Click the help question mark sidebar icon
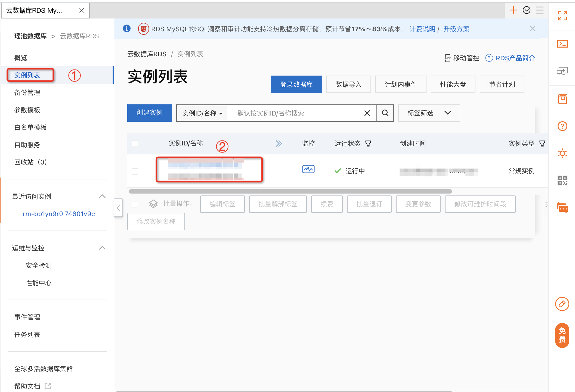The image size is (575, 392). pyautogui.click(x=562, y=126)
